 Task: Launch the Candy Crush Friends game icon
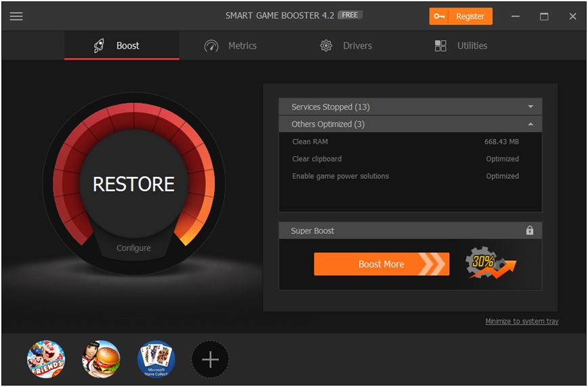[46, 359]
